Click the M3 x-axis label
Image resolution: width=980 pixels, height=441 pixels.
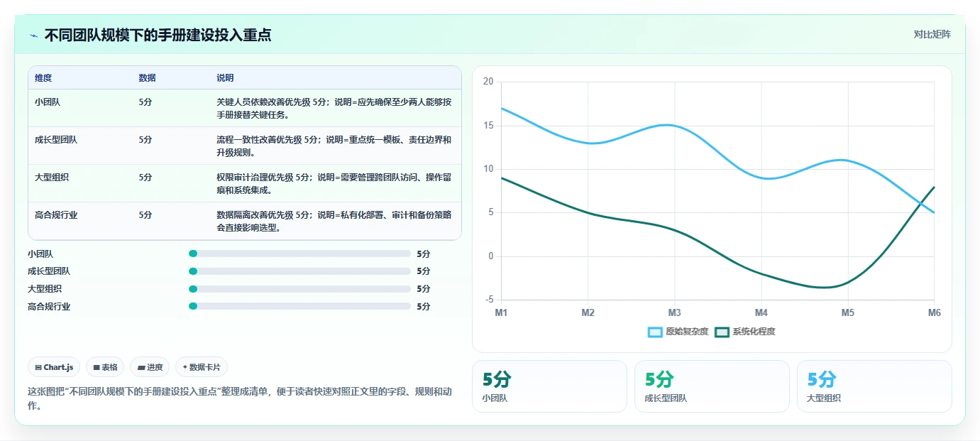[x=674, y=312]
